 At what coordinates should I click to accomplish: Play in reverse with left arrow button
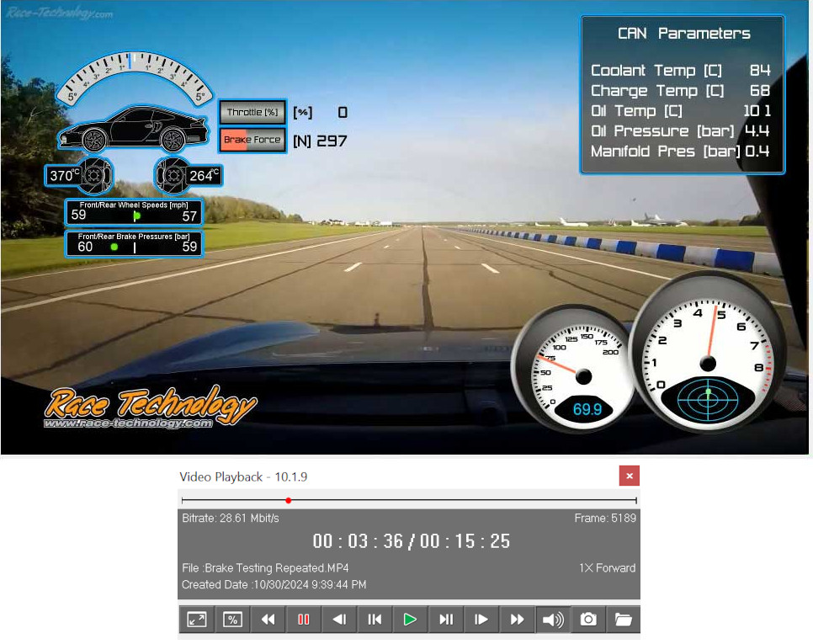[338, 620]
